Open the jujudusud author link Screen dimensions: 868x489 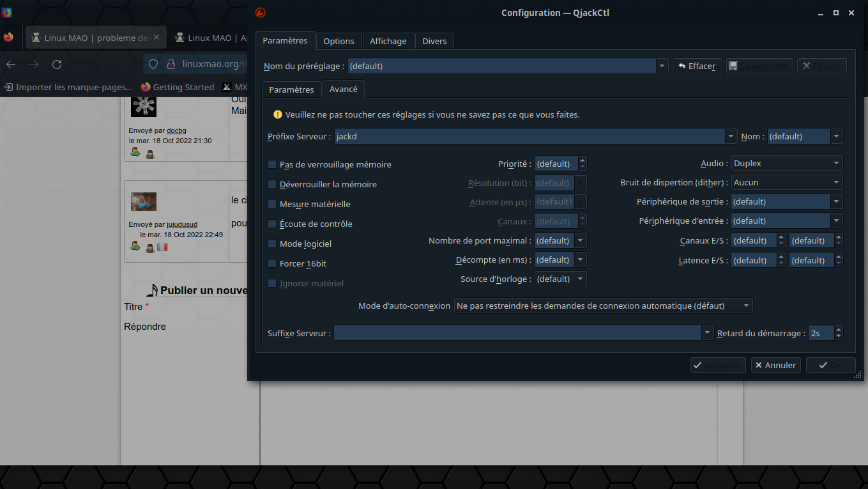182,224
